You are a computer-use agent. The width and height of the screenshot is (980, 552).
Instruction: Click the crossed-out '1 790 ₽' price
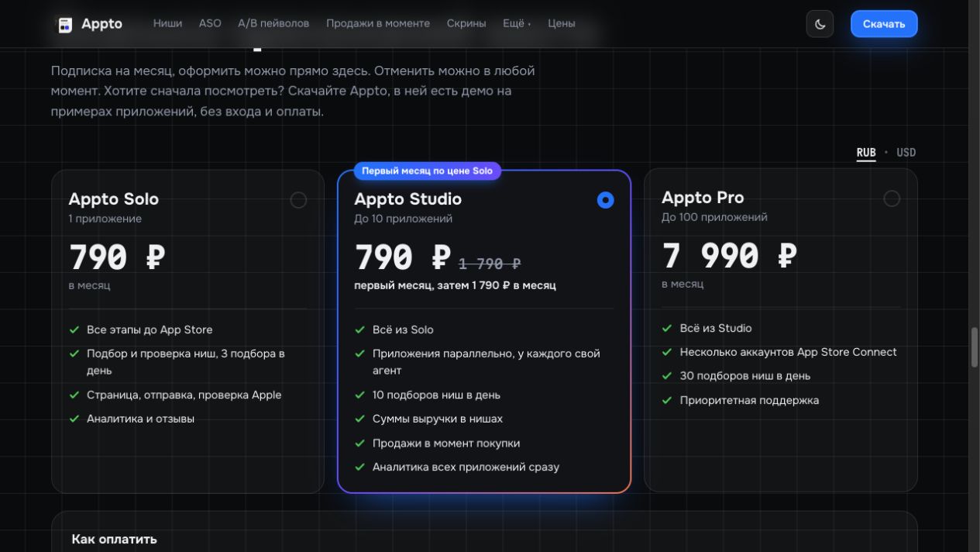[490, 264]
